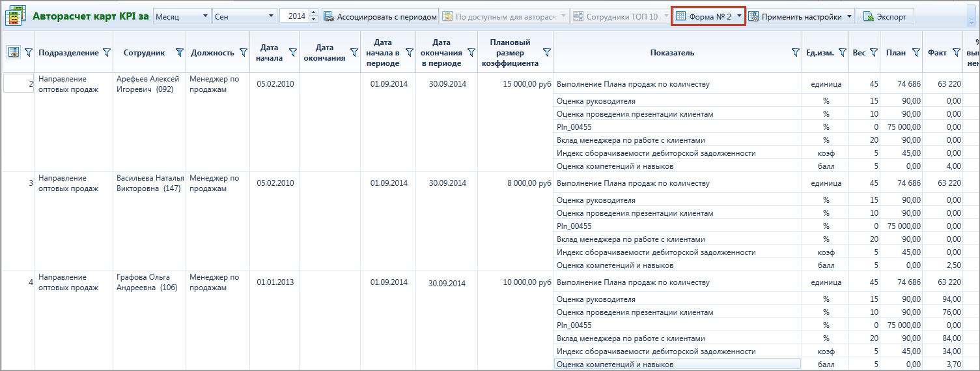Click fact value 94,00 for Графова
The height and width of the screenshot is (371, 980).
(x=953, y=299)
